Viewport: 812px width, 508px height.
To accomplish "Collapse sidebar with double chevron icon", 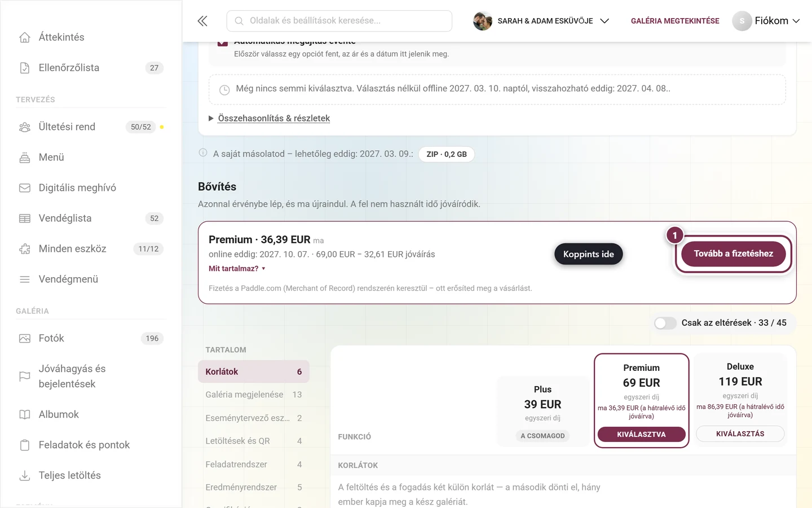I will (202, 21).
